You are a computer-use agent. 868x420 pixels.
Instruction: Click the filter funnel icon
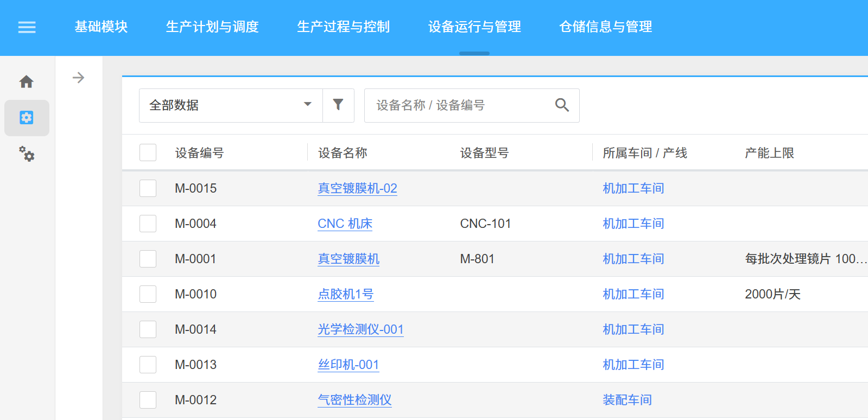click(338, 105)
